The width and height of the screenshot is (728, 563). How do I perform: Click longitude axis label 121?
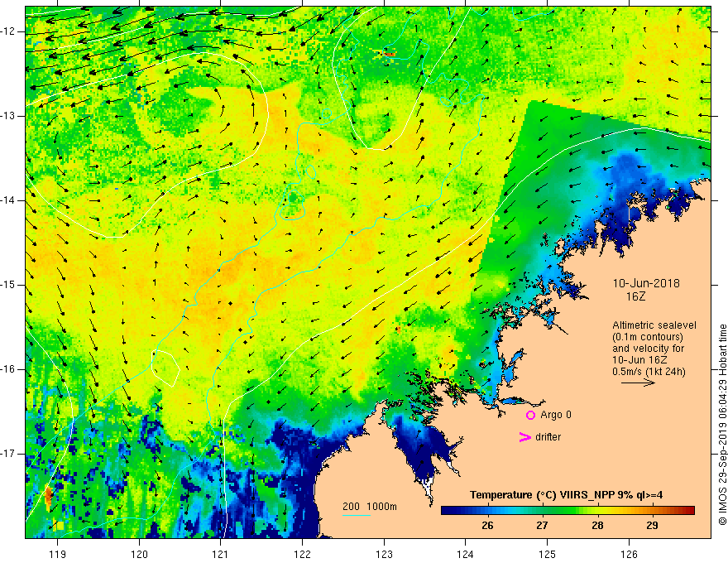click(x=221, y=554)
